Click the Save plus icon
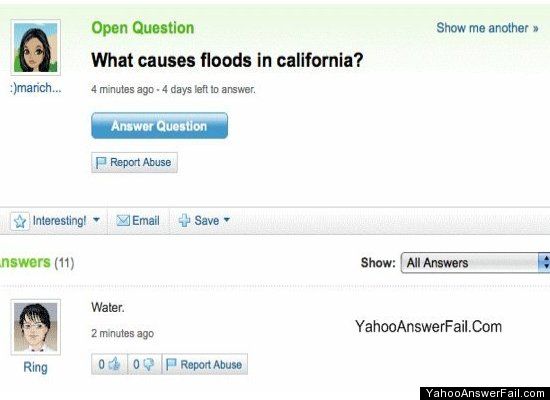This screenshot has height=400, width=550. click(x=185, y=220)
